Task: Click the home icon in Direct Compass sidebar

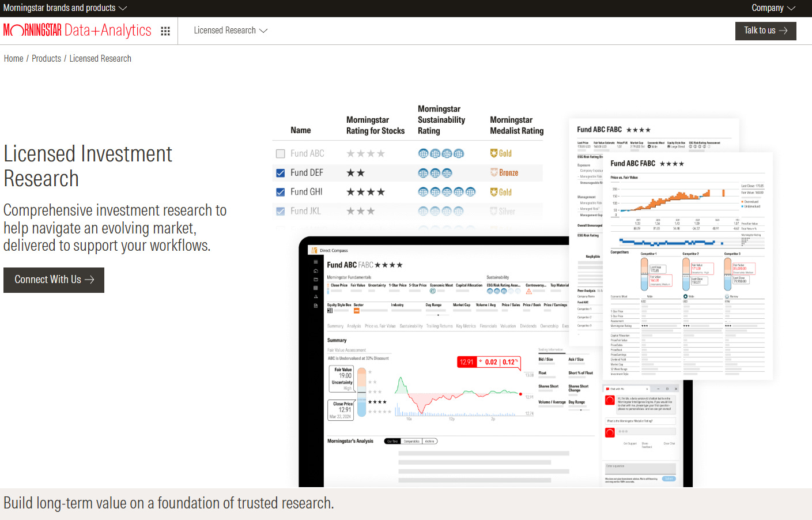Action: [x=315, y=270]
